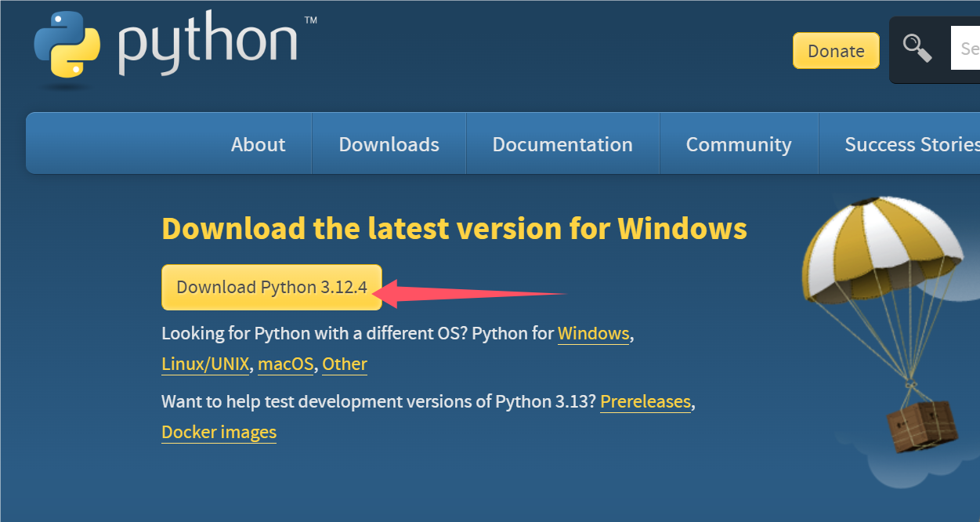The image size is (980, 522).
Task: Follow the Linux/UNIX link
Action: click(x=205, y=364)
